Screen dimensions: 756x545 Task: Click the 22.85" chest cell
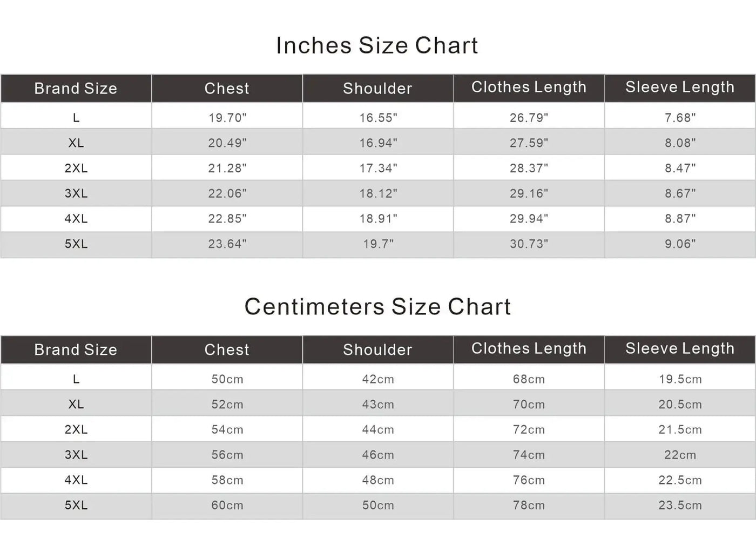click(227, 219)
